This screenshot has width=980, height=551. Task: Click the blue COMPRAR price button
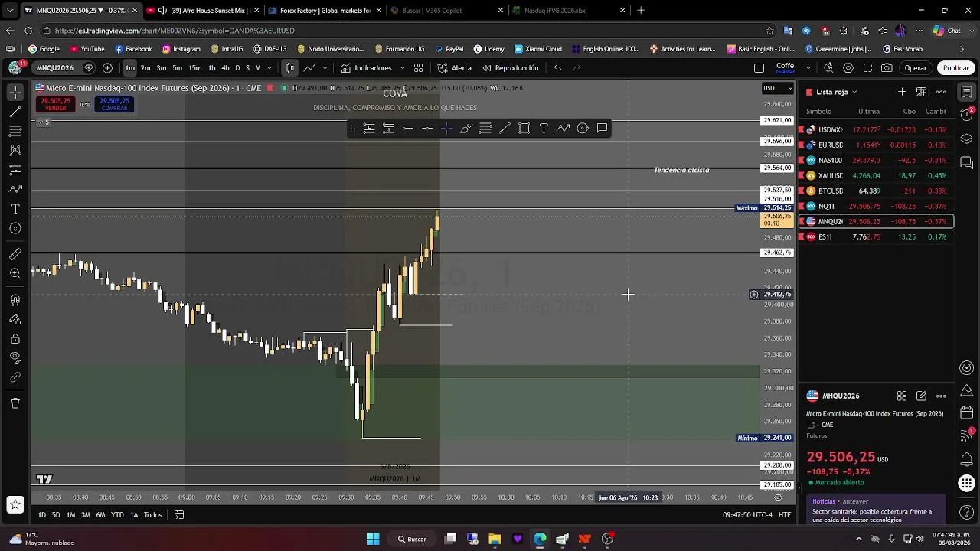[x=114, y=104]
